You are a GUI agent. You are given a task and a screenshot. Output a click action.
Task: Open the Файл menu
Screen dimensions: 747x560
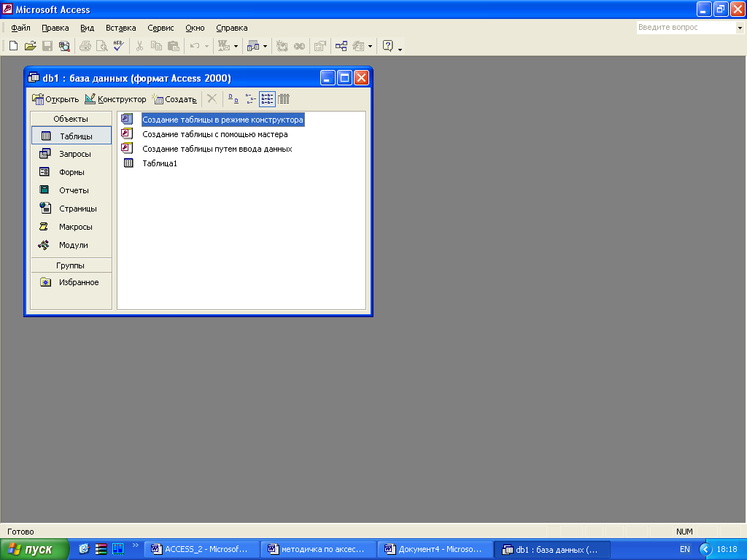[x=20, y=28]
